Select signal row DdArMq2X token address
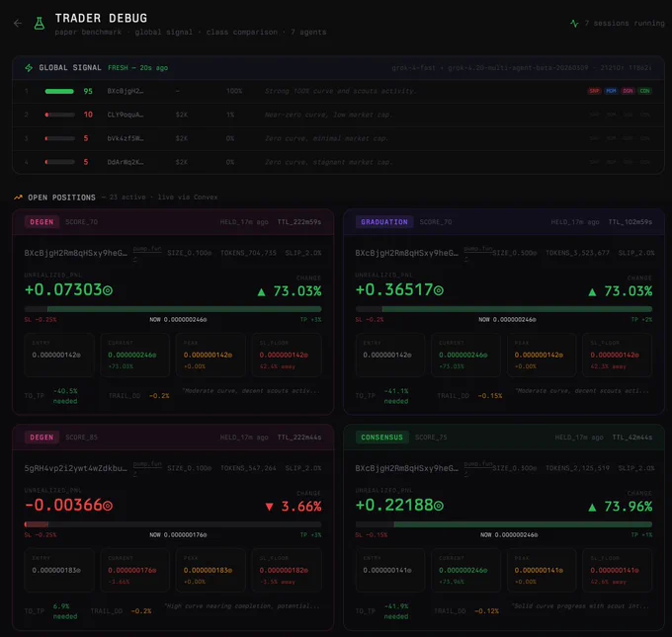 tap(126, 162)
